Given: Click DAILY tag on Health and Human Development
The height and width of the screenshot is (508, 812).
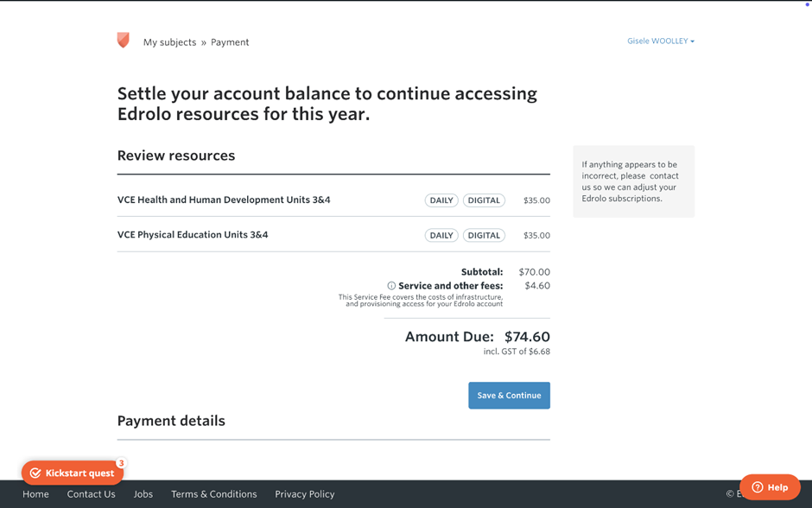Looking at the screenshot, I should click(441, 200).
